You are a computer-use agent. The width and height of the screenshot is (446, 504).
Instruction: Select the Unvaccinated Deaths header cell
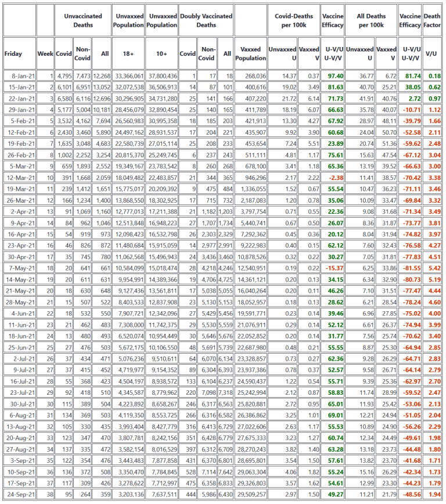click(x=83, y=21)
